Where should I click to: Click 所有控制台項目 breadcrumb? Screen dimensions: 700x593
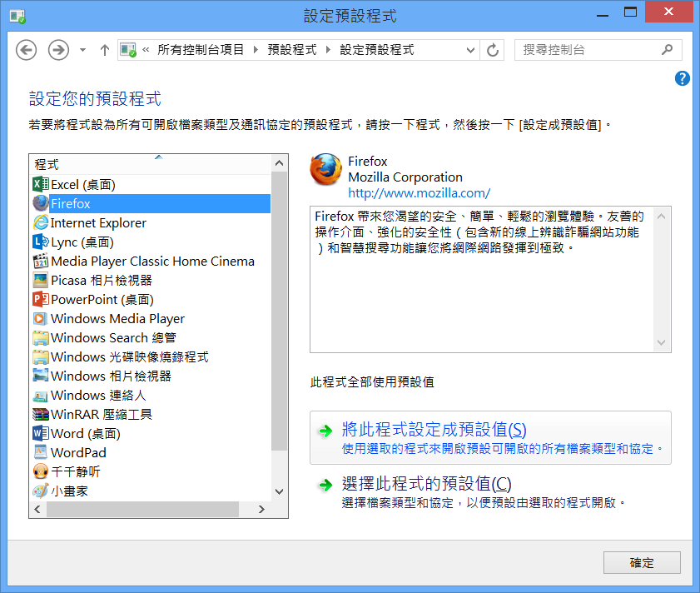201,50
